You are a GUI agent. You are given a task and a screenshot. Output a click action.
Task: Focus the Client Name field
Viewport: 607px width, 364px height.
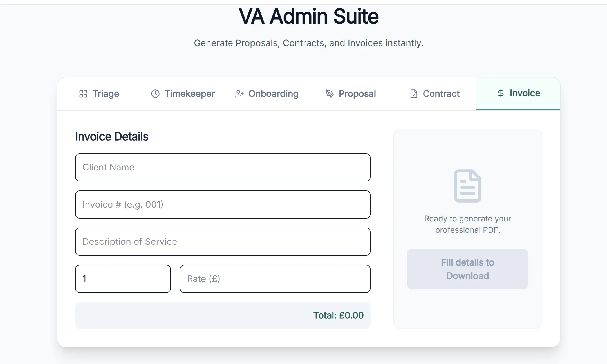223,167
